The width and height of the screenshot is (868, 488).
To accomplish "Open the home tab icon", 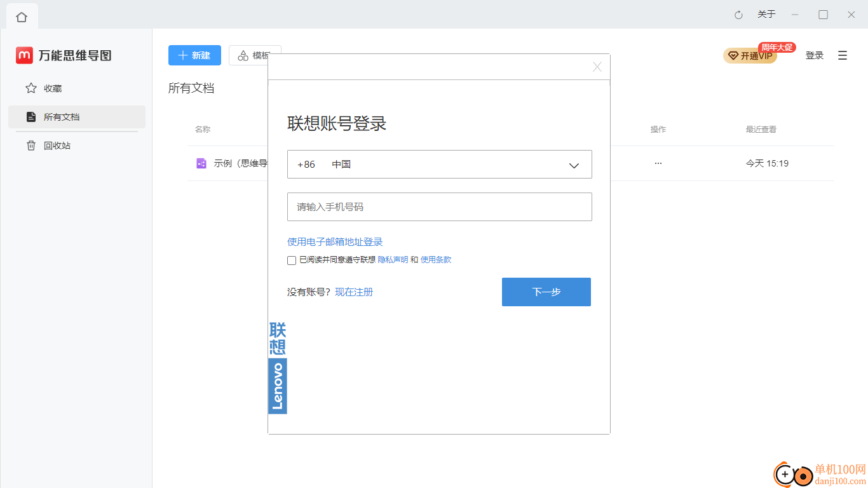I will click(22, 17).
